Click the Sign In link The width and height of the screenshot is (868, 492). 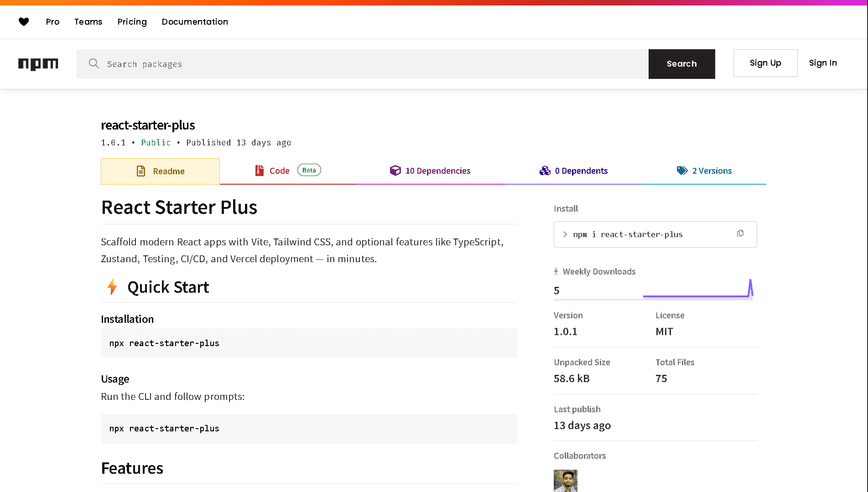click(823, 63)
